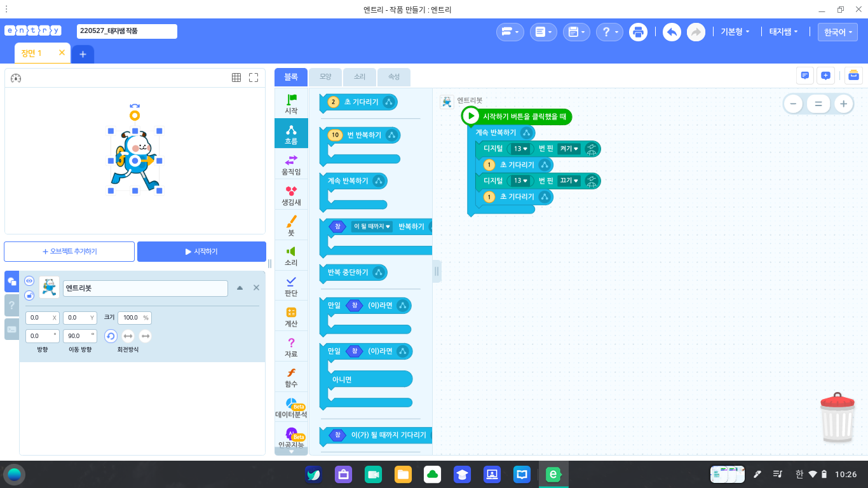868x488 pixels.
Task: Open the help question mark dropdown
Action: point(609,32)
